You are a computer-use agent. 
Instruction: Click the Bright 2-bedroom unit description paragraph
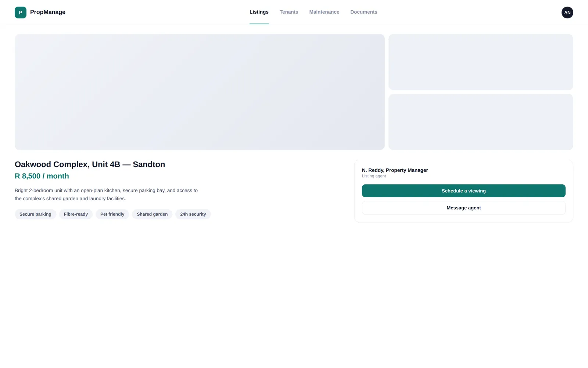pyautogui.click(x=106, y=195)
